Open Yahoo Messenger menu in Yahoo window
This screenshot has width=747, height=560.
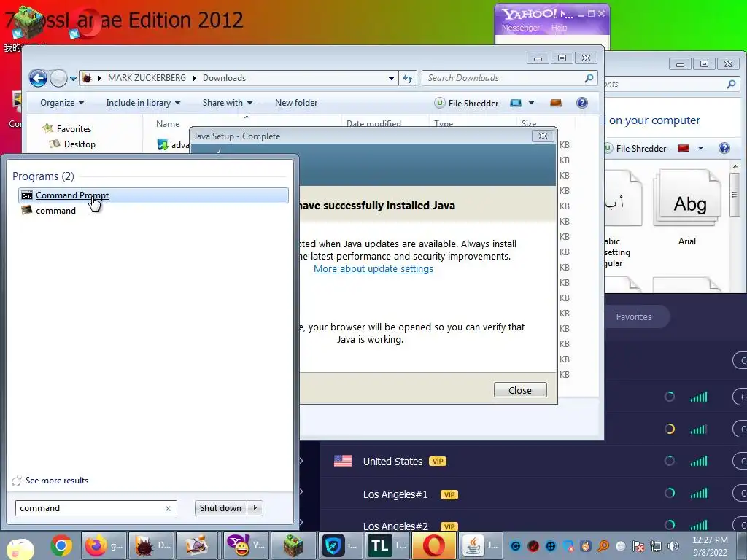coord(521,28)
